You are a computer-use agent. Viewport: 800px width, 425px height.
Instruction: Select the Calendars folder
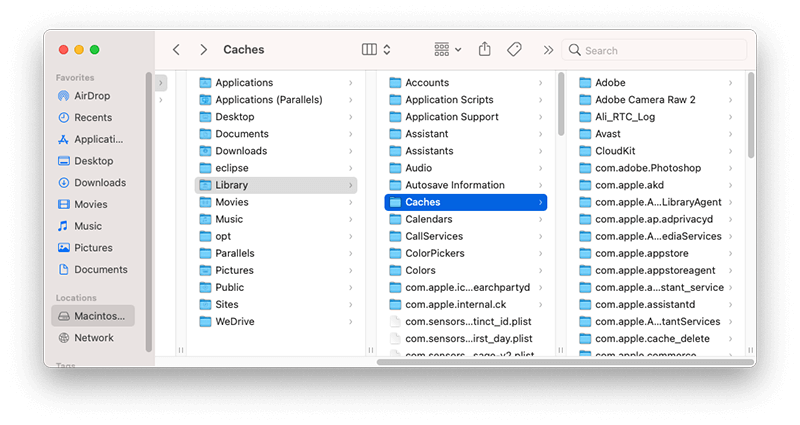click(x=466, y=219)
